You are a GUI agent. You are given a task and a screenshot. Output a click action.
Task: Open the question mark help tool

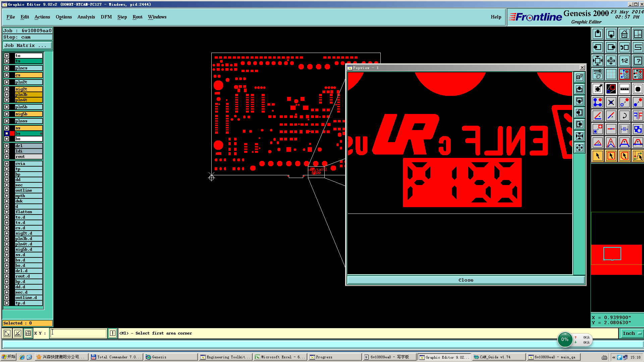pos(638,61)
